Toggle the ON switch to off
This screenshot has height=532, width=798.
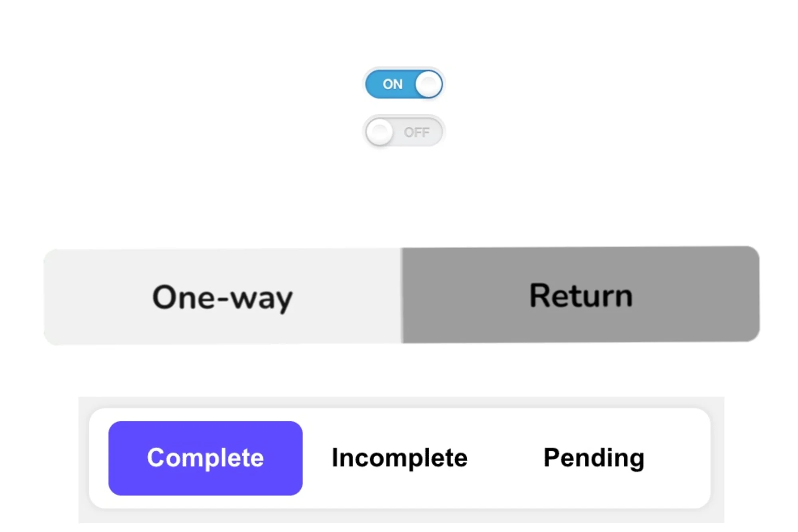click(x=404, y=83)
